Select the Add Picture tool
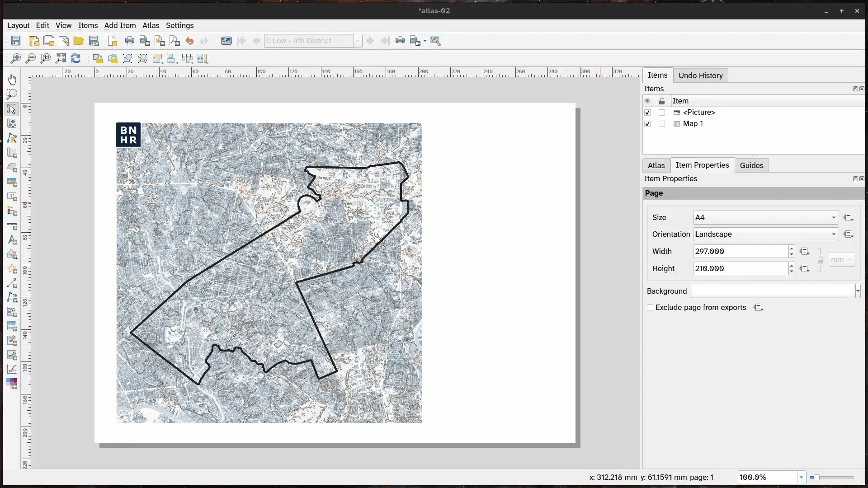 12,182
